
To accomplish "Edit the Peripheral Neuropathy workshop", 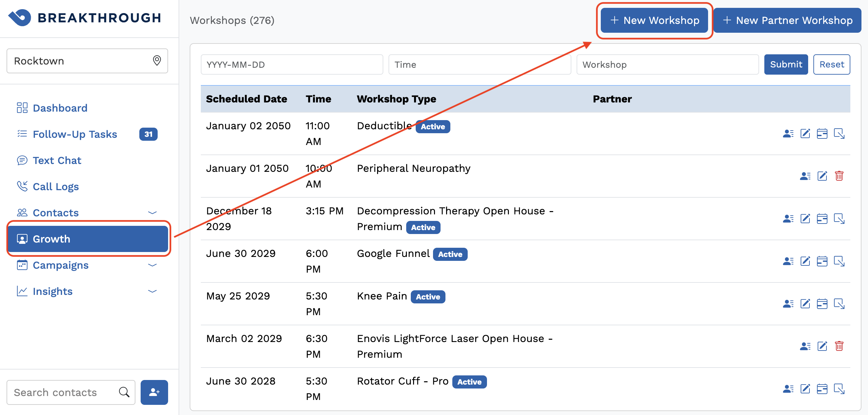I will pos(822,176).
